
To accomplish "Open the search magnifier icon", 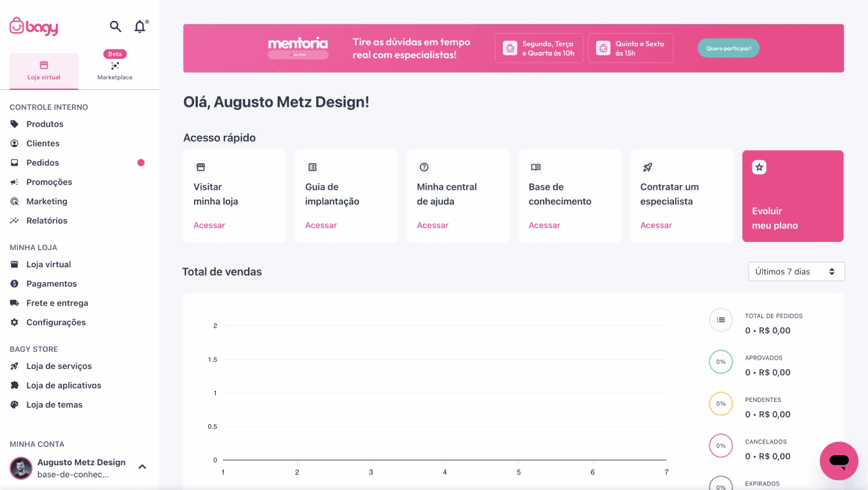I will (x=115, y=26).
